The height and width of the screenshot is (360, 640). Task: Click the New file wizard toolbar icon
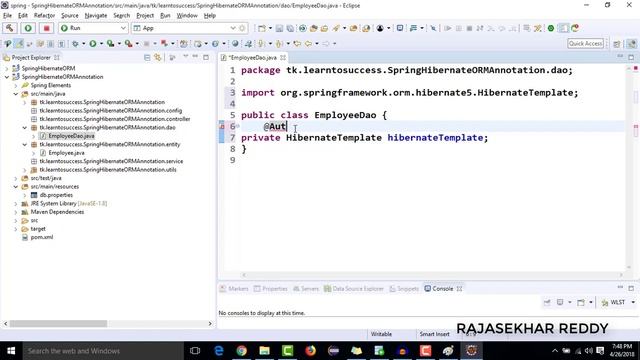click(262, 28)
